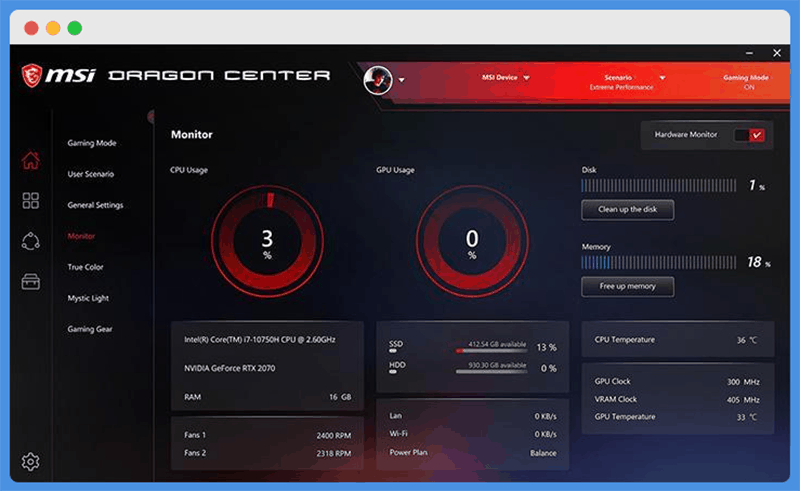The image size is (800, 491).
Task: Click the Memory usage bar
Action: pyautogui.click(x=659, y=262)
